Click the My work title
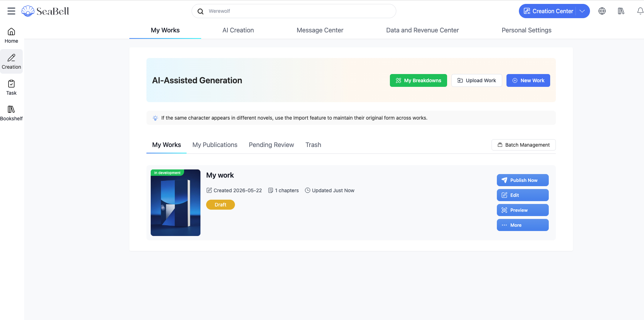644x320 pixels. point(220,175)
